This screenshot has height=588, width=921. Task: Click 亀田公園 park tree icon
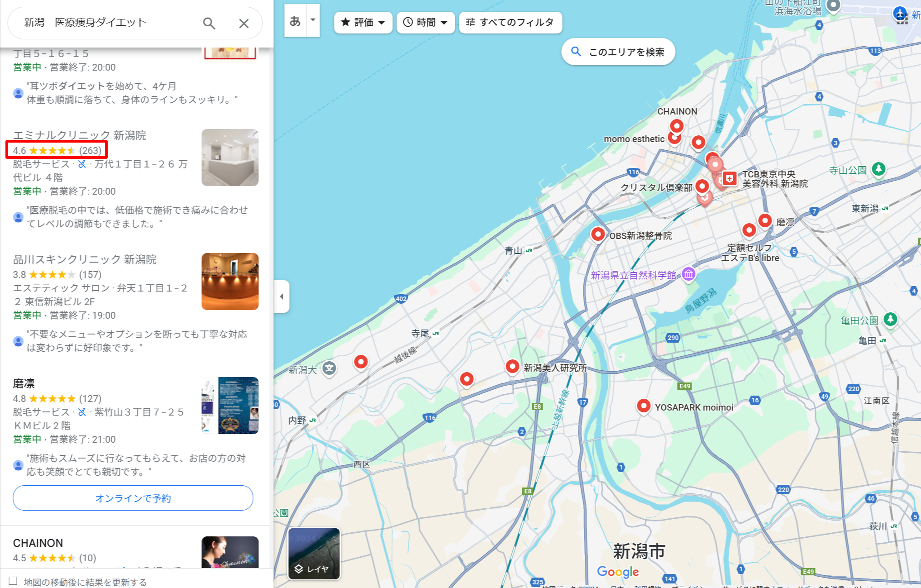890,319
